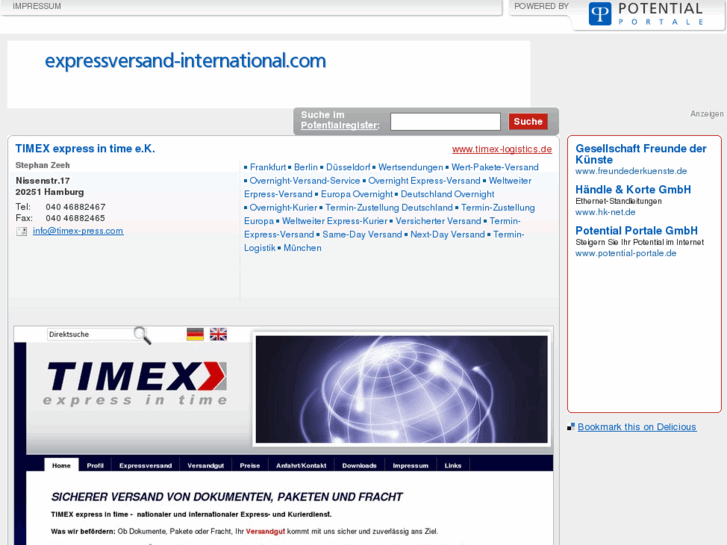The width and height of the screenshot is (727, 545).
Task: Click the Frankfurt keyword link
Action: [268, 167]
